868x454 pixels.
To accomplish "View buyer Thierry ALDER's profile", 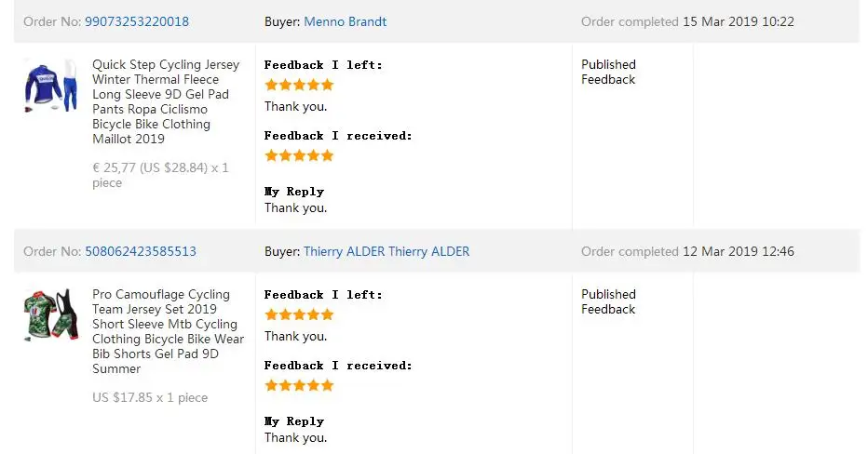I will click(387, 251).
